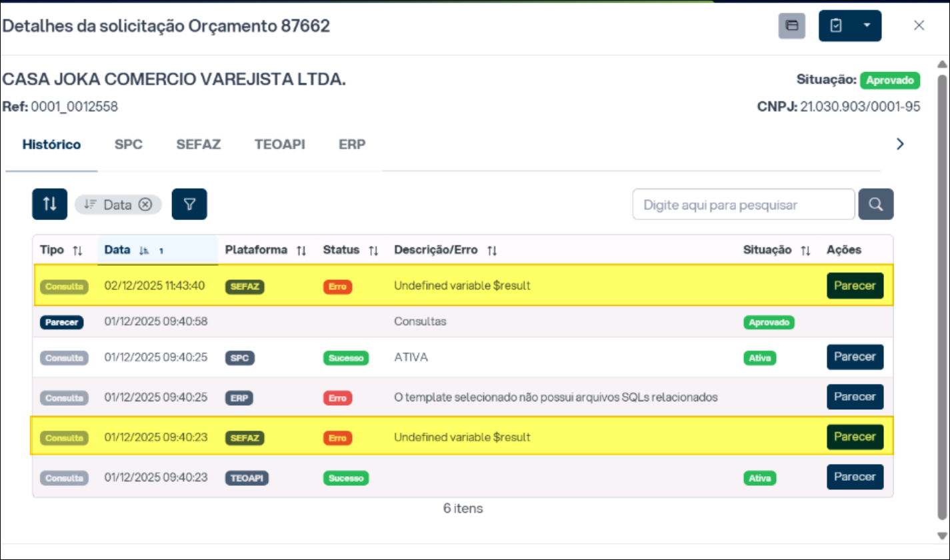This screenshot has height=560, width=950.
Task: Open the dropdown arrow beside clipboard button
Action: click(x=867, y=26)
